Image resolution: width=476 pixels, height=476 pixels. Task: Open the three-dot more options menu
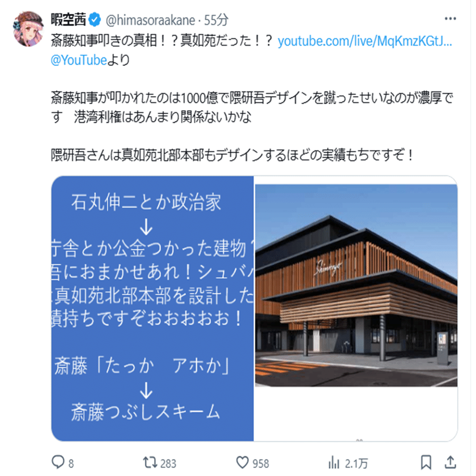(450, 19)
